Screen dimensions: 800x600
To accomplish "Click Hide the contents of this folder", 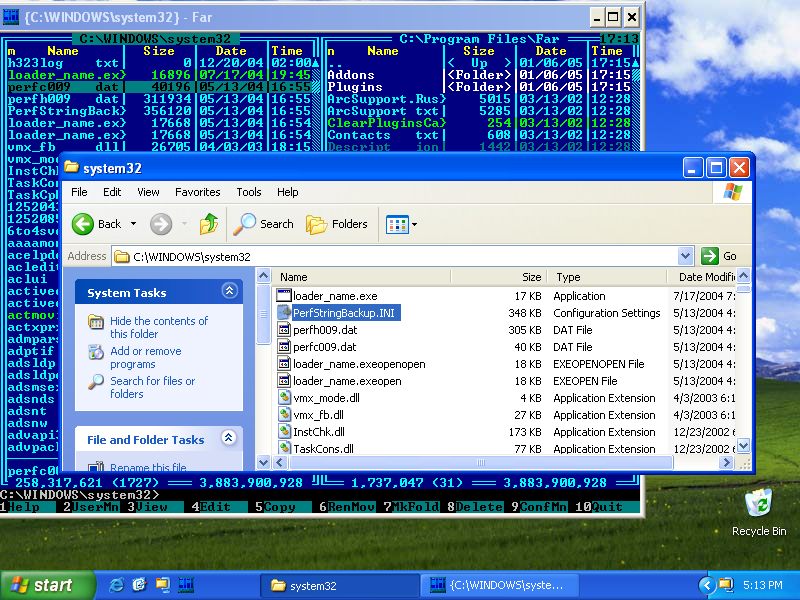I will (159, 328).
